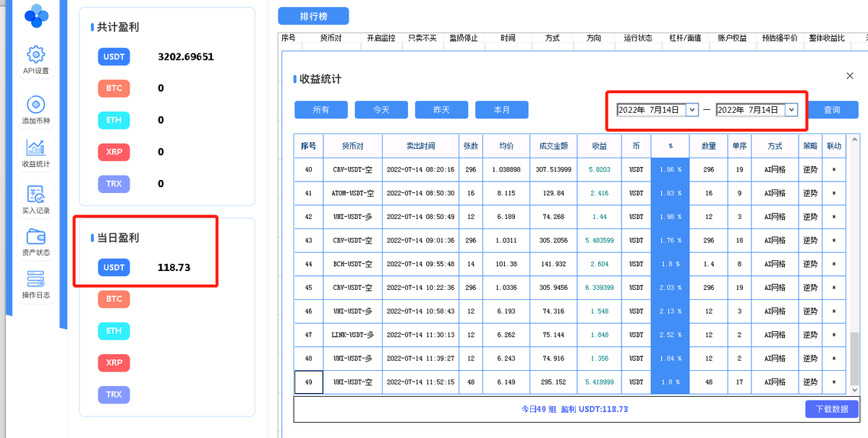Open 添加币种 sidebar icon
This screenshot has width=868, height=438.
(35, 110)
